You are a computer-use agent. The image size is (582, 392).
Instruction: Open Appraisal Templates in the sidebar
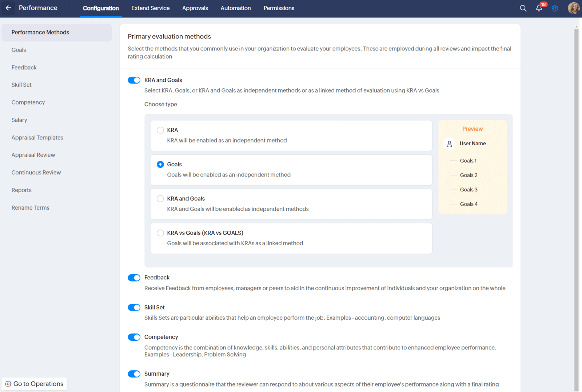tap(37, 138)
